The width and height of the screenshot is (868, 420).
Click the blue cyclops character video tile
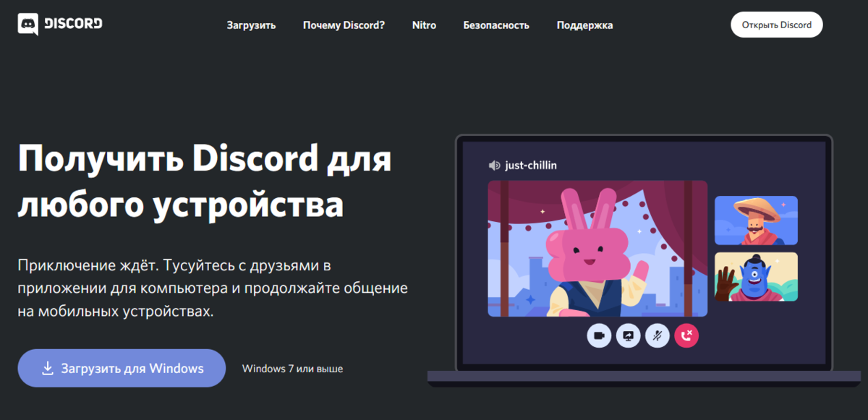756,276
